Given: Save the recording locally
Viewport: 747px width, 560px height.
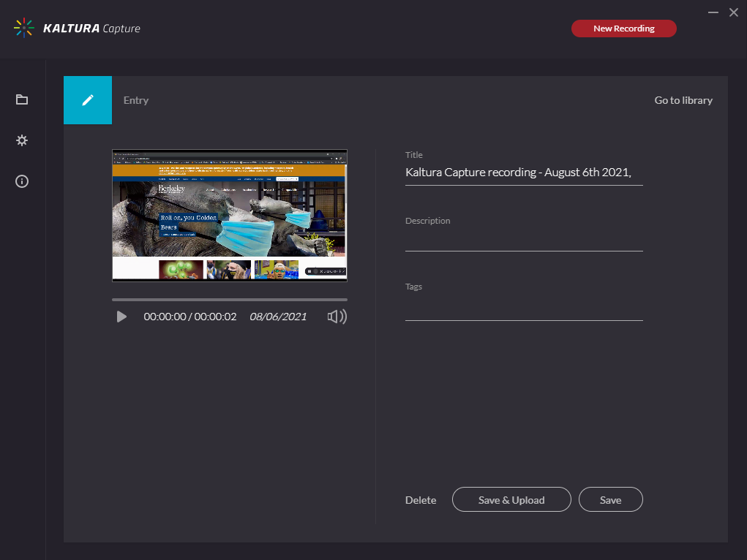Looking at the screenshot, I should coord(610,499).
